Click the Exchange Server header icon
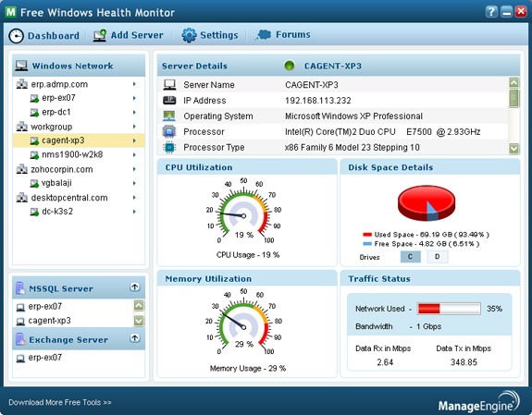The width and height of the screenshot is (532, 415). pyautogui.click(x=20, y=339)
